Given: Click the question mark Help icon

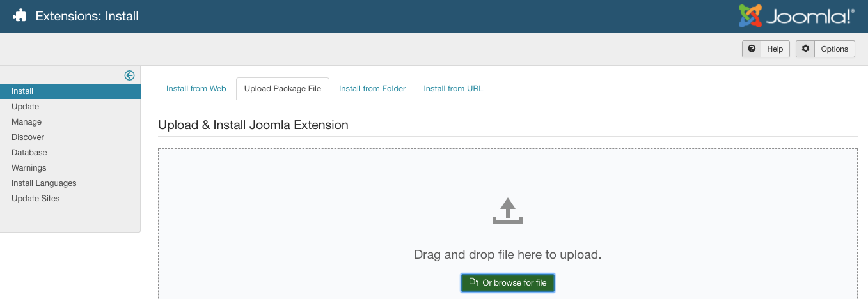Looking at the screenshot, I should pos(752,49).
